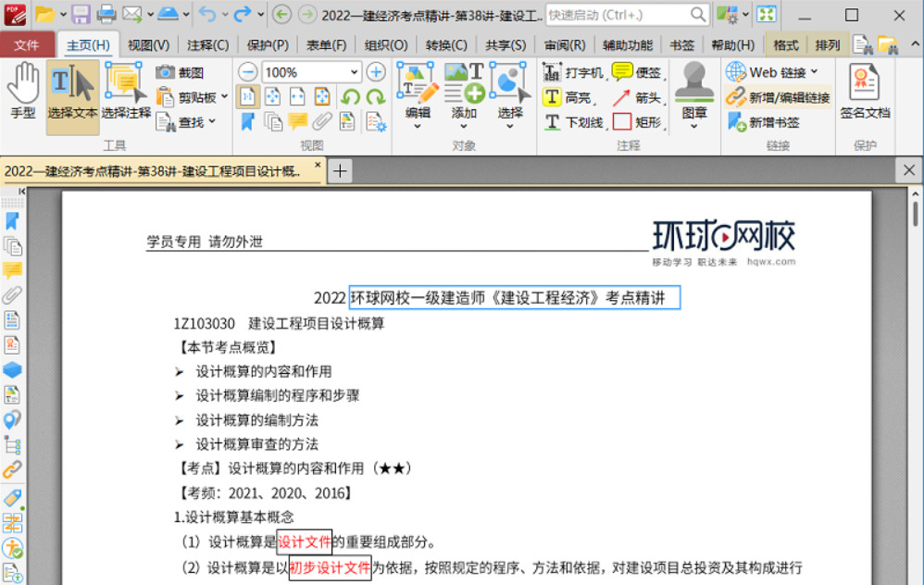Click the Sign Document (签名文档) icon

pyautogui.click(x=865, y=93)
